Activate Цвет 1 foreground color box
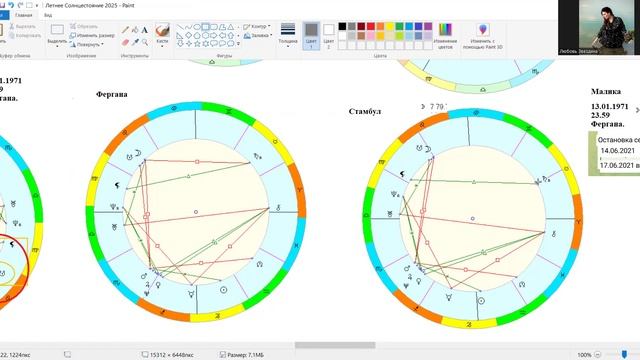The width and height of the screenshot is (640, 360). (x=311, y=36)
